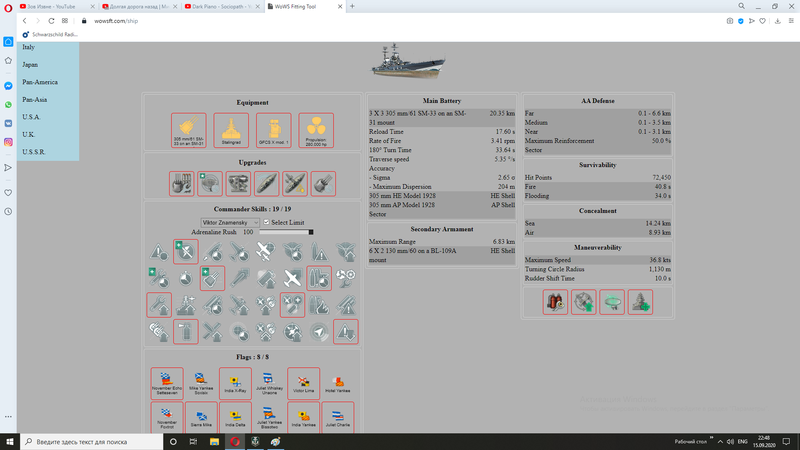Select Pan-Asia from the nation list
Image resolution: width=800 pixels, height=450 pixels.
coord(34,99)
